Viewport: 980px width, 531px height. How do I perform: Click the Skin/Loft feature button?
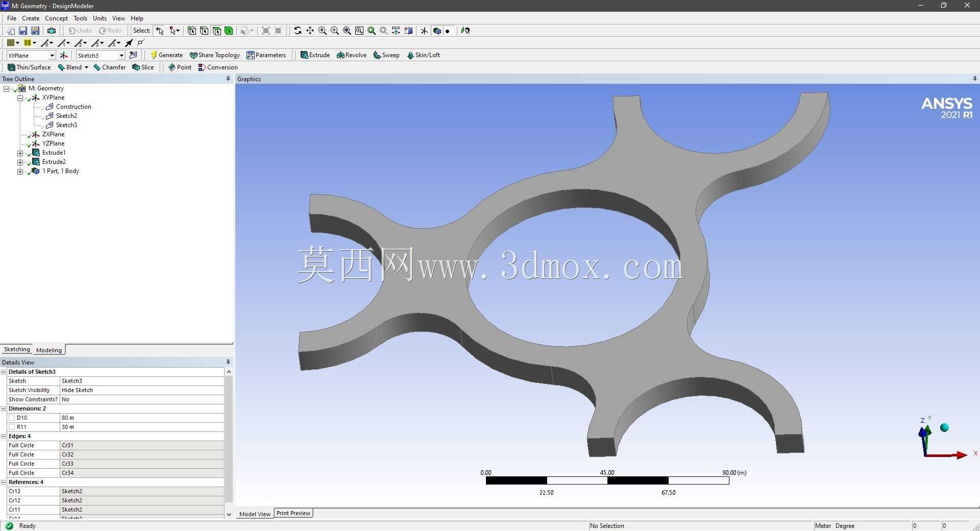pos(423,55)
